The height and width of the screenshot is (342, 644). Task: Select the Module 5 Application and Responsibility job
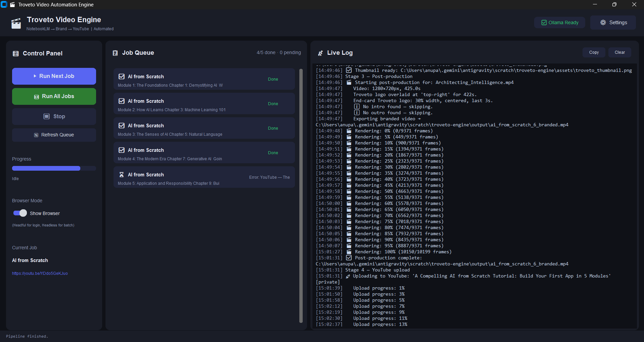[204, 177]
